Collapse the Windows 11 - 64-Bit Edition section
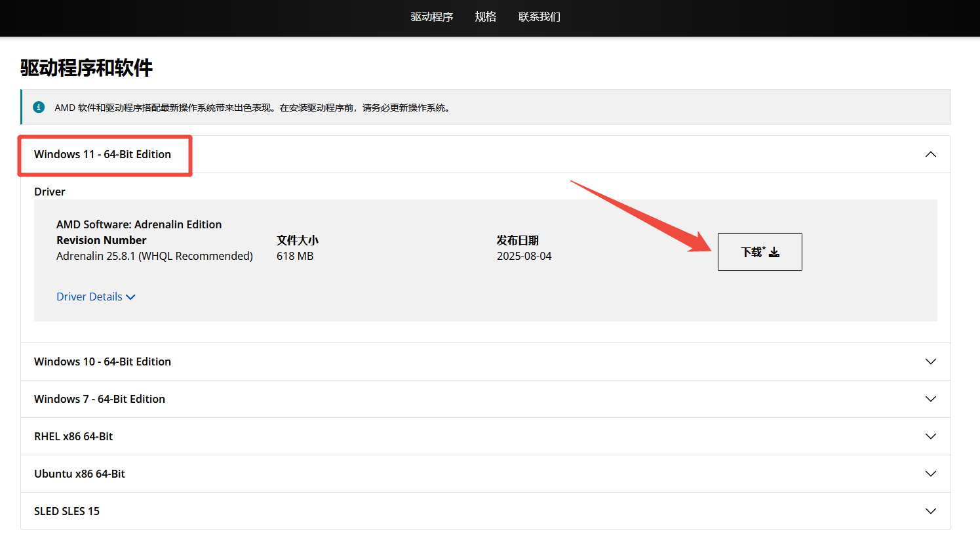Image resolution: width=980 pixels, height=538 pixels. [486, 154]
